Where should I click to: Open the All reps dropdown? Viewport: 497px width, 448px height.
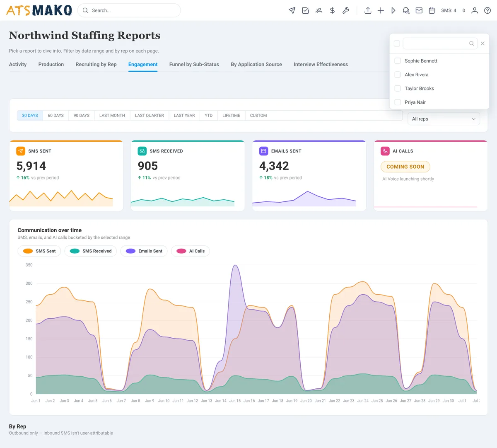[x=444, y=119]
